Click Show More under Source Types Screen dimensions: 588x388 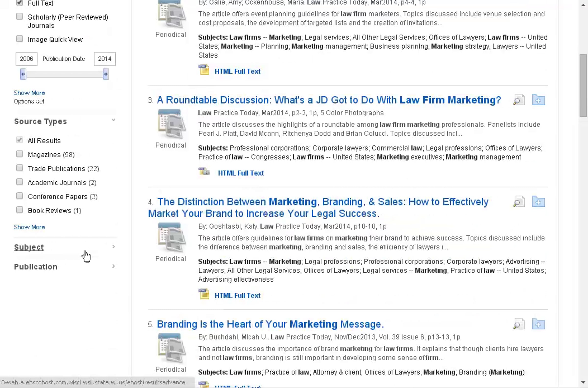tap(29, 227)
